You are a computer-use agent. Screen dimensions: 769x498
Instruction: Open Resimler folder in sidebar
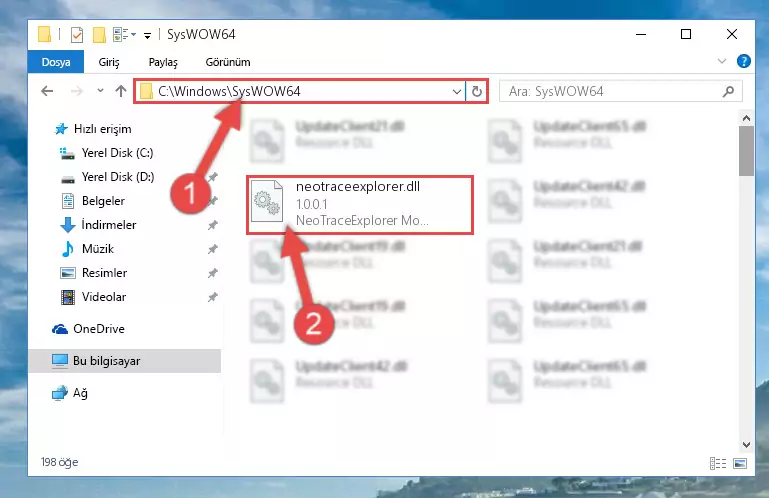(x=104, y=273)
